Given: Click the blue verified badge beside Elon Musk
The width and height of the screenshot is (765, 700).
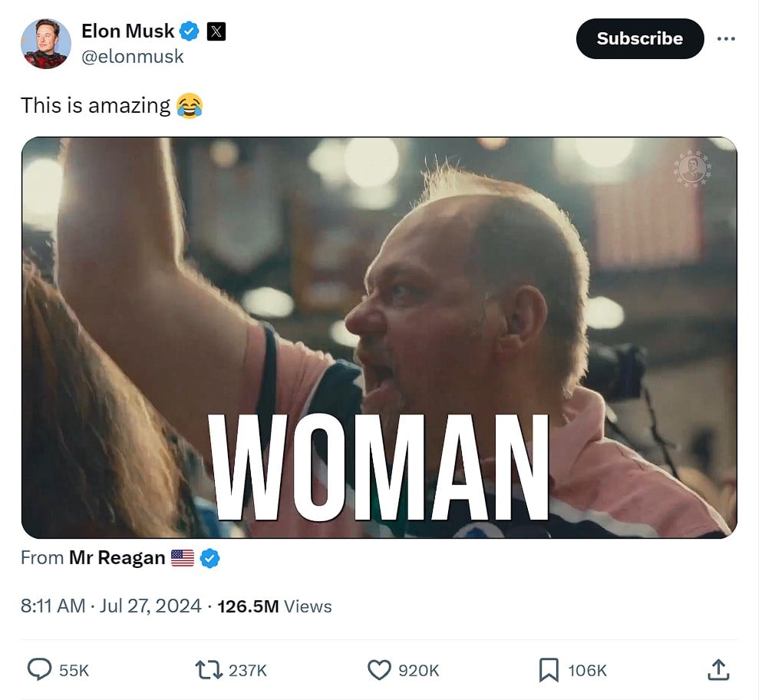Looking at the screenshot, I should [x=190, y=31].
